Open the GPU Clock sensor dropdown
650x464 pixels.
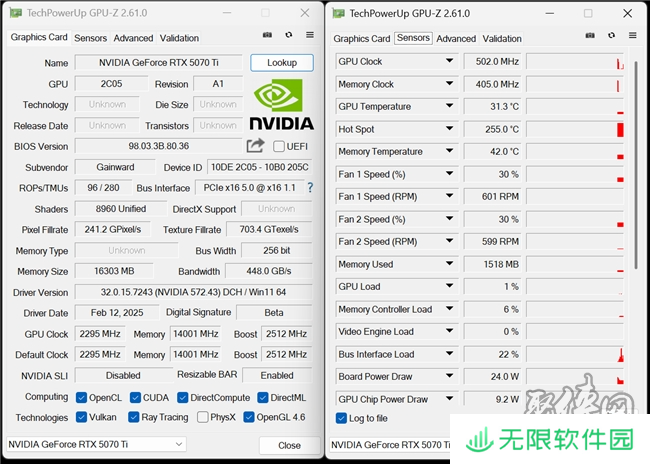[449, 61]
